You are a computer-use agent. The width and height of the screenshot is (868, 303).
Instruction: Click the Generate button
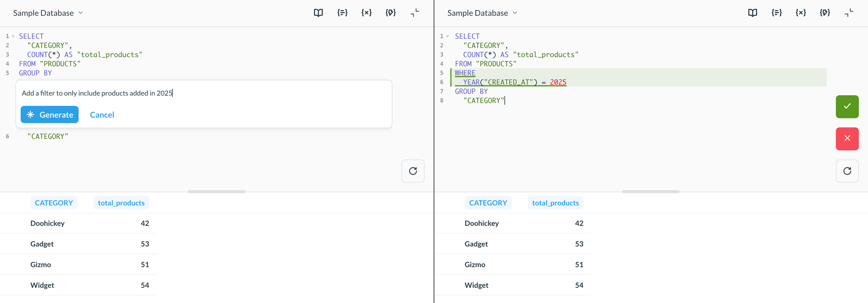(x=49, y=114)
